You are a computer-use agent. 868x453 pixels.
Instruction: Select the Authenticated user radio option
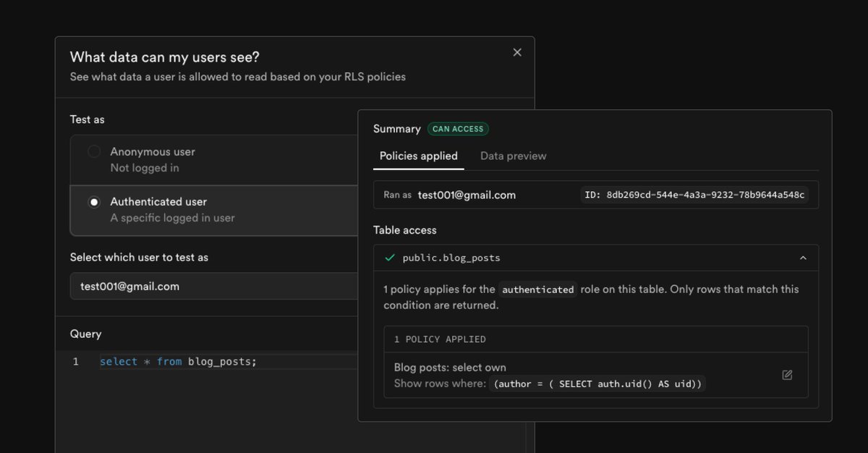(x=94, y=202)
